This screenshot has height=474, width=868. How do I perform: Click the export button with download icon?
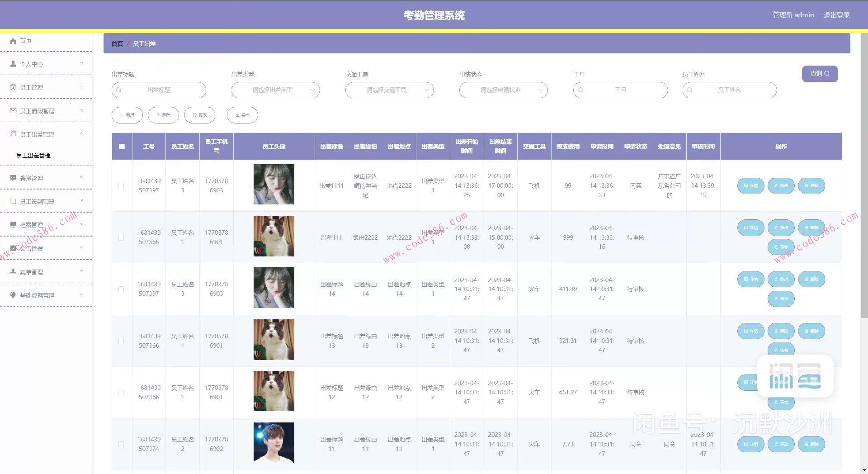(x=242, y=115)
